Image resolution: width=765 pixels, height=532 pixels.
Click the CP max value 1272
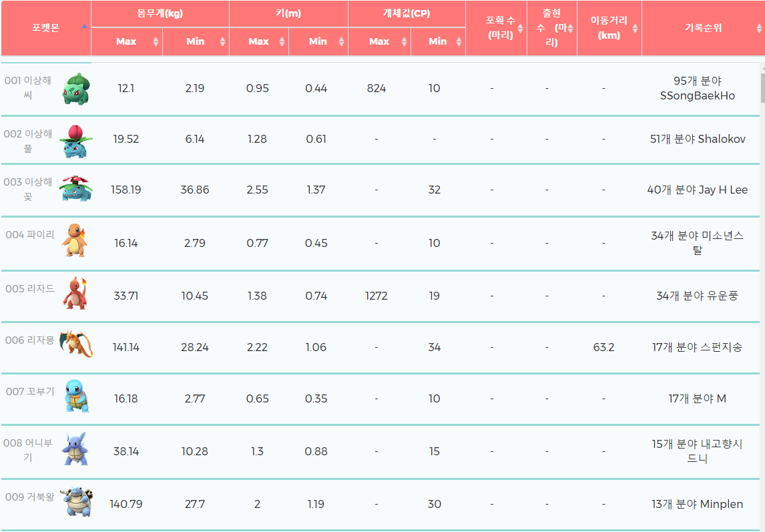point(376,296)
